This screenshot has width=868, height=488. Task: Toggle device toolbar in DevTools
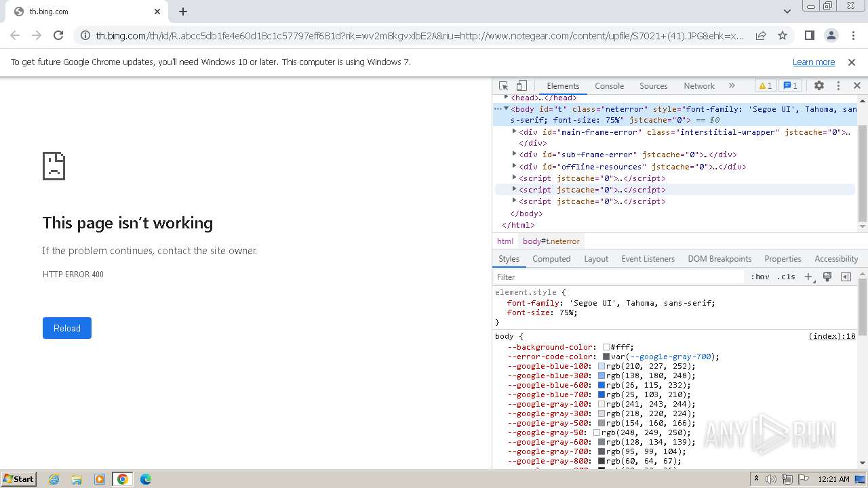[521, 86]
